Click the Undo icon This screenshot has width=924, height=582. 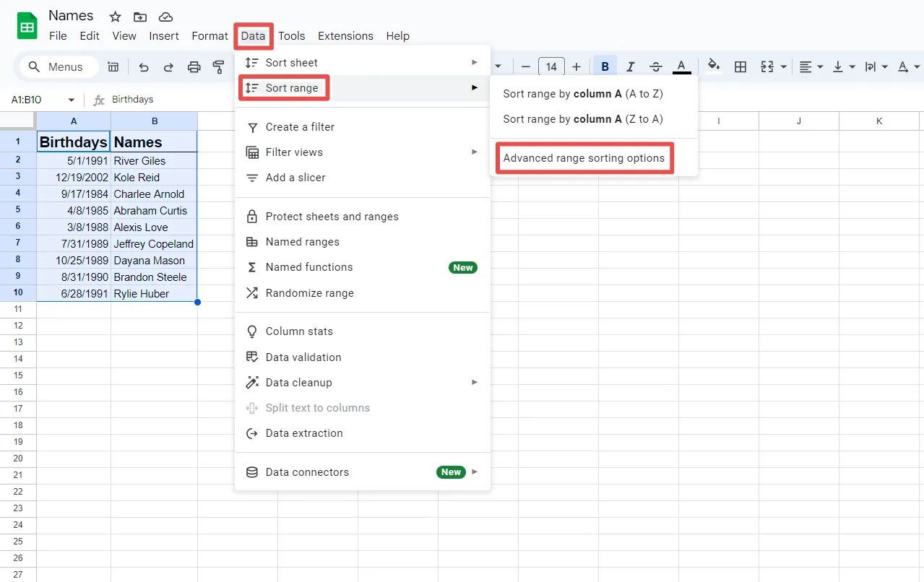pyautogui.click(x=143, y=66)
